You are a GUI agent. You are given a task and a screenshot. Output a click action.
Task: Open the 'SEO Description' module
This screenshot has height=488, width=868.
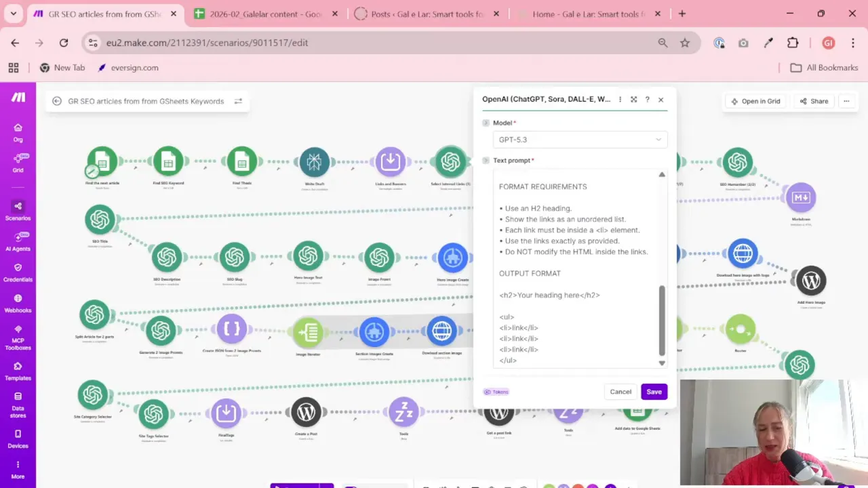pyautogui.click(x=167, y=258)
